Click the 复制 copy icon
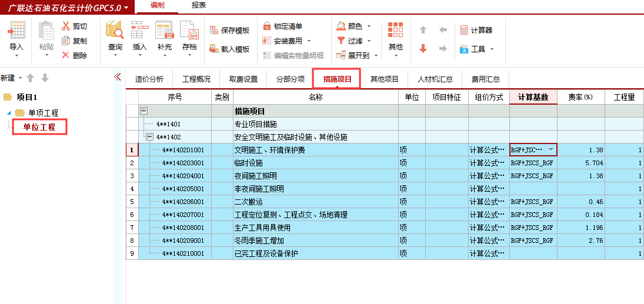Image resolution: width=644 pixels, height=304 pixels. pyautogui.click(x=66, y=41)
